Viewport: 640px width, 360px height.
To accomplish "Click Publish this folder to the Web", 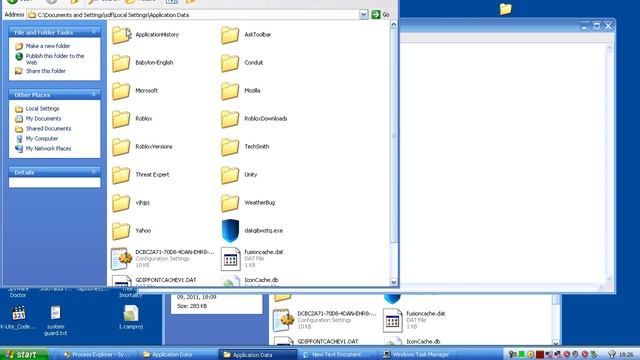I will tap(50, 59).
